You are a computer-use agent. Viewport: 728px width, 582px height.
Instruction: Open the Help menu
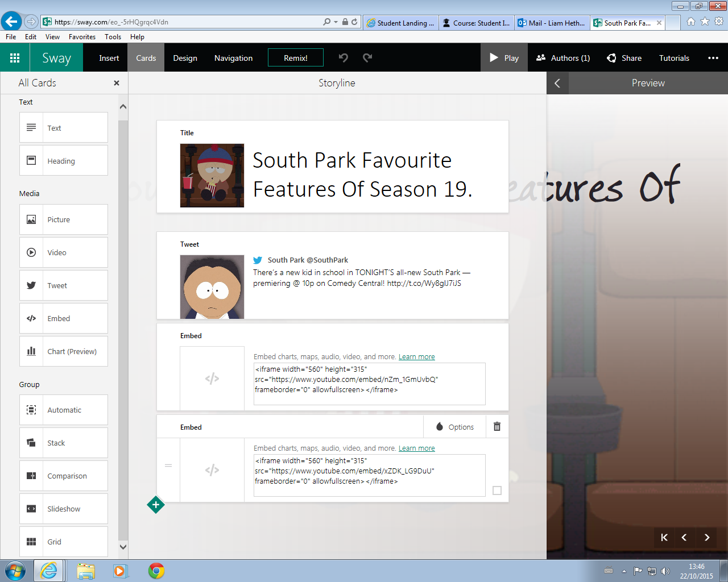[x=137, y=37]
